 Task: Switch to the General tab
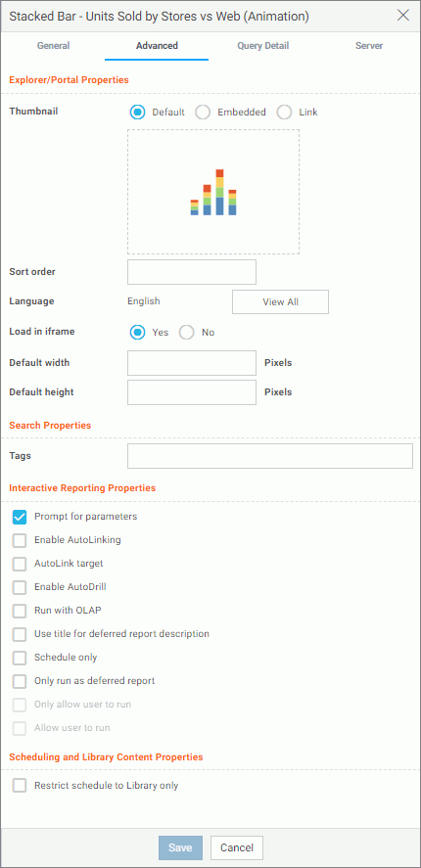(53, 46)
